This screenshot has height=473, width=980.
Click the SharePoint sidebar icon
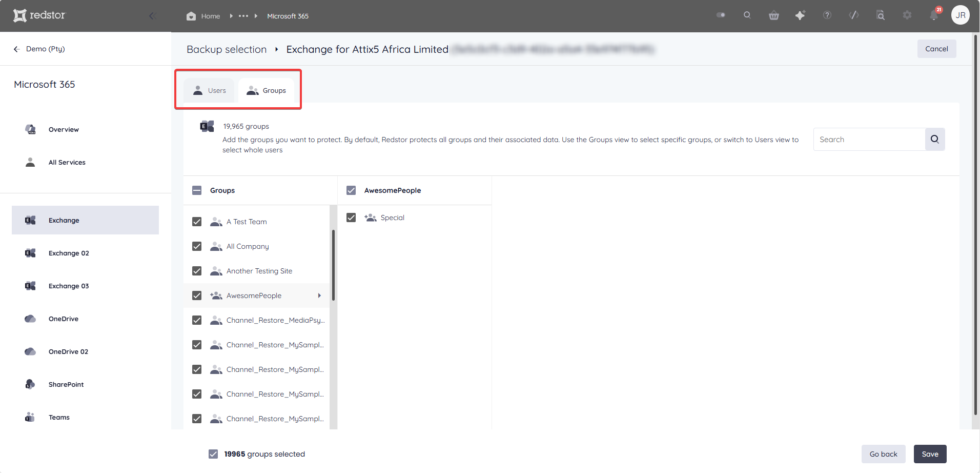[30, 384]
